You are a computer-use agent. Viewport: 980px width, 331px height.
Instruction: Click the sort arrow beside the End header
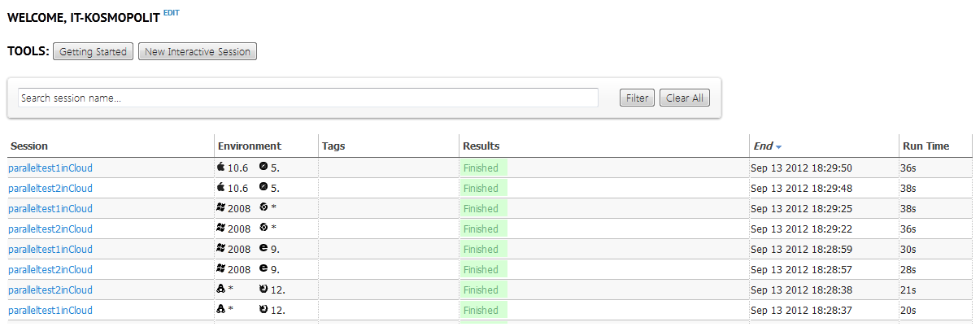pyautogui.click(x=778, y=147)
